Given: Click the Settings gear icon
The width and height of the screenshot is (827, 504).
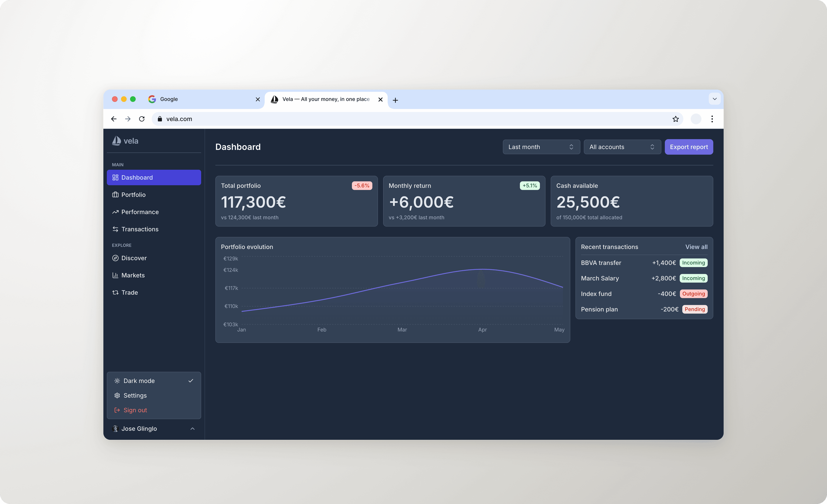Looking at the screenshot, I should [117, 395].
